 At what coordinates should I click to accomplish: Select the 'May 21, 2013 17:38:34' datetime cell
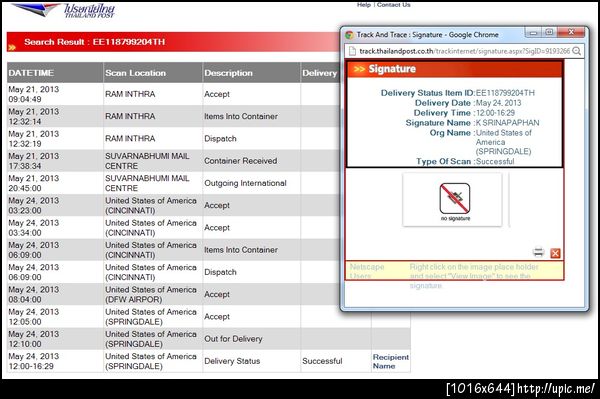tap(55, 161)
